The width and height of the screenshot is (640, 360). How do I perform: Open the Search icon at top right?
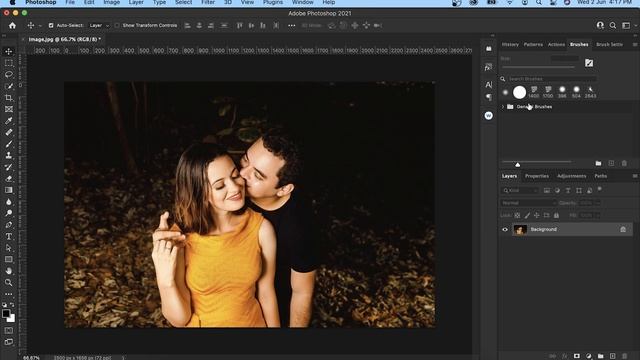(613, 25)
